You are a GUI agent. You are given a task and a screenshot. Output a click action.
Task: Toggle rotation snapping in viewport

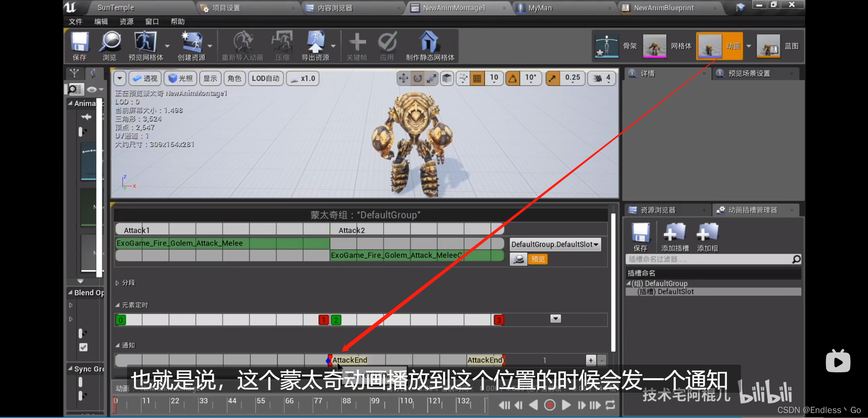point(512,78)
